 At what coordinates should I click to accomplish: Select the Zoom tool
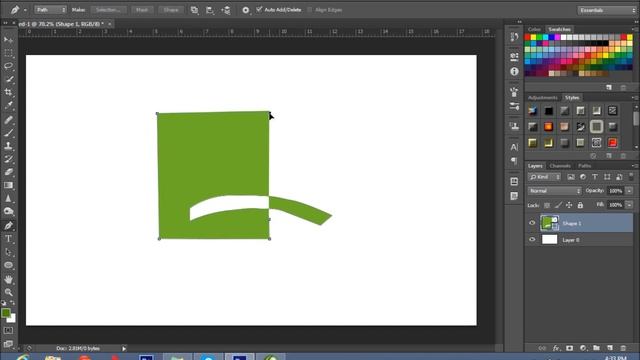tap(8, 292)
